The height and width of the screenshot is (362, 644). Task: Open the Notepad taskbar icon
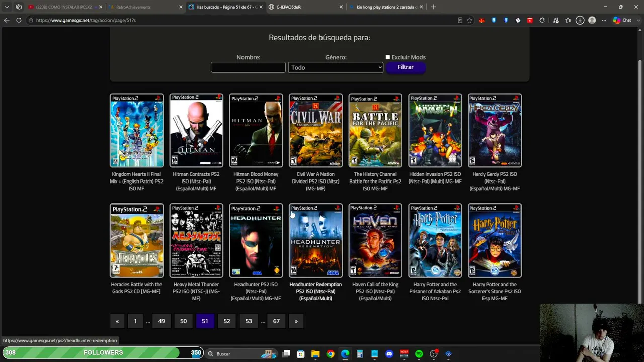point(374,354)
